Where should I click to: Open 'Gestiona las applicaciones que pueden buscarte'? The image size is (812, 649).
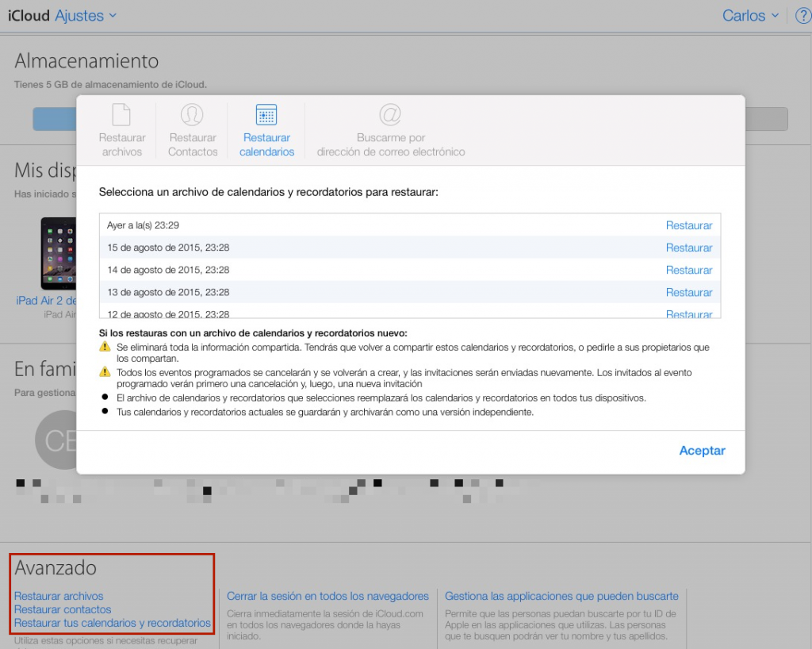pos(561,596)
